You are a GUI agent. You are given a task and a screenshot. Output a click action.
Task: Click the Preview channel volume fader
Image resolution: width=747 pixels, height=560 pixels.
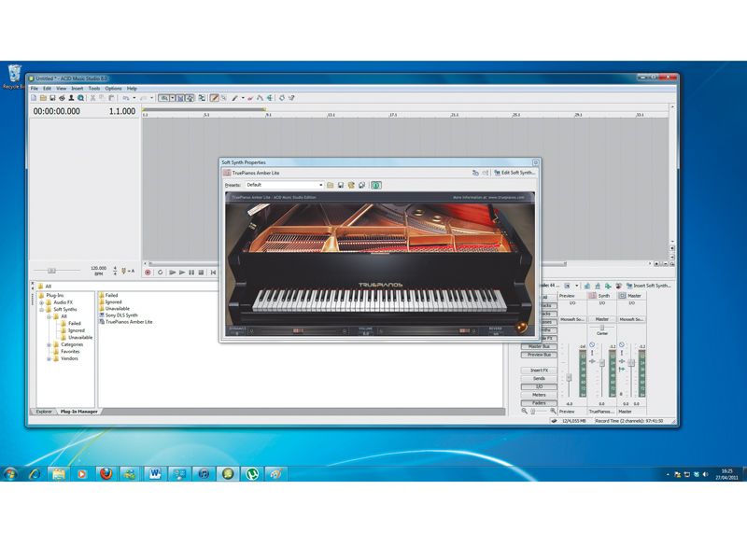[569, 378]
